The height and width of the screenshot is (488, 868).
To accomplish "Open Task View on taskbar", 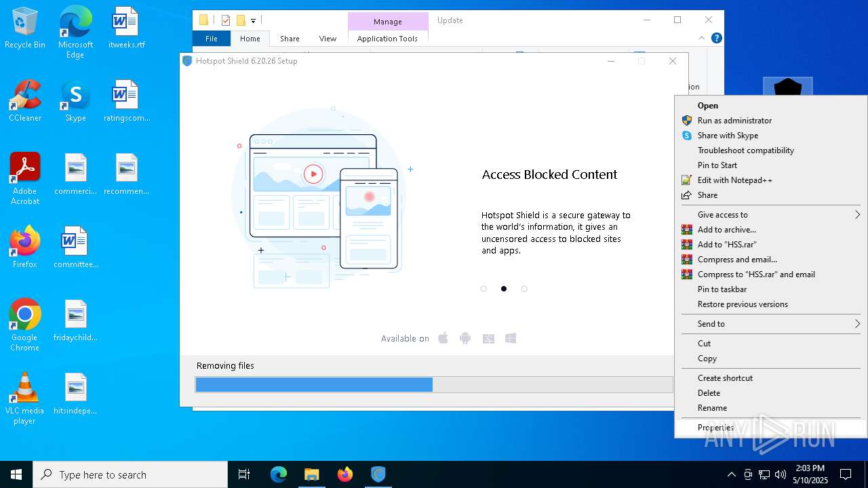I will 244,474.
